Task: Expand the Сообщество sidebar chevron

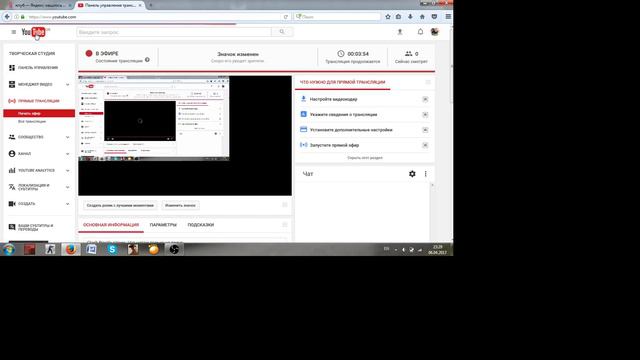Action: pyautogui.click(x=67, y=137)
